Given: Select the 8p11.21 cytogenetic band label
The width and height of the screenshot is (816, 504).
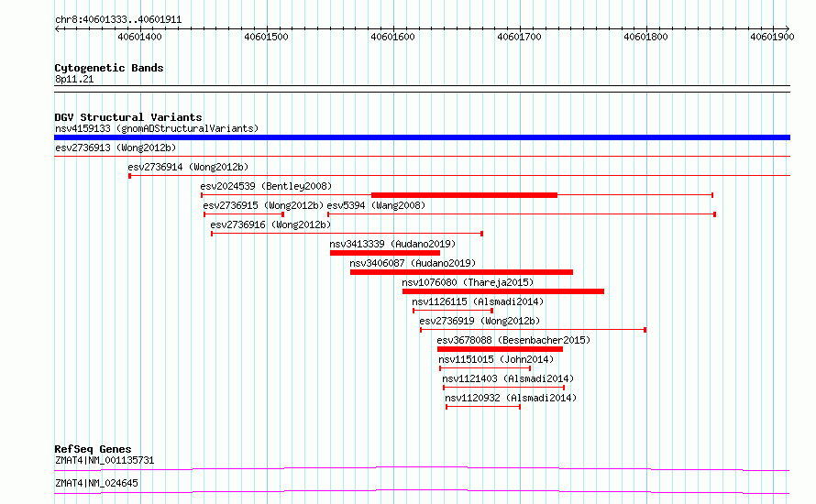Looking at the screenshot, I should pyautogui.click(x=74, y=79).
